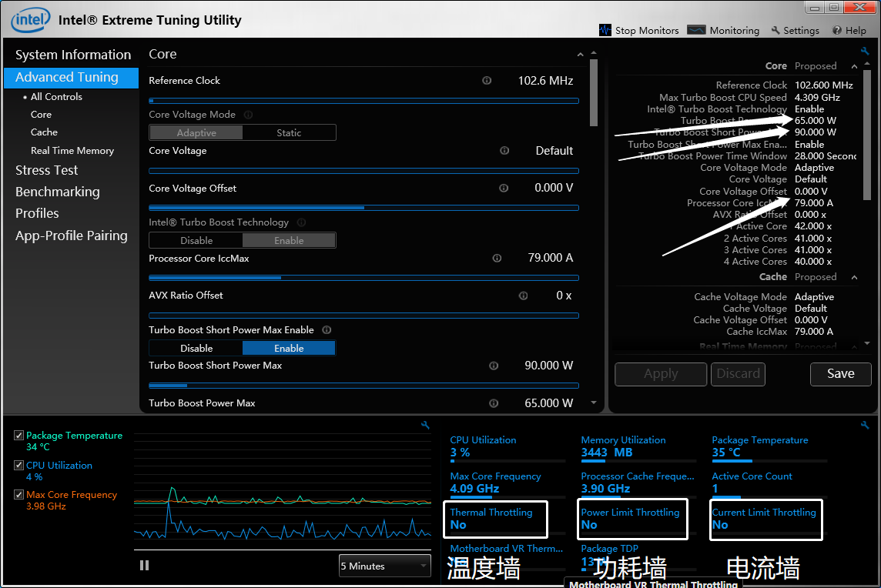
Task: Collapse the Real Time Memory Proposed section
Action: click(854, 347)
